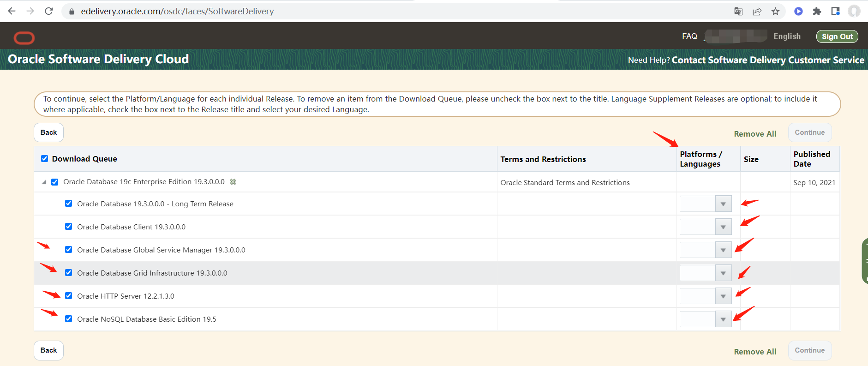
Task: Select the Oracle NoSQL Database Basic Edition 19.5 label
Action: point(147,319)
